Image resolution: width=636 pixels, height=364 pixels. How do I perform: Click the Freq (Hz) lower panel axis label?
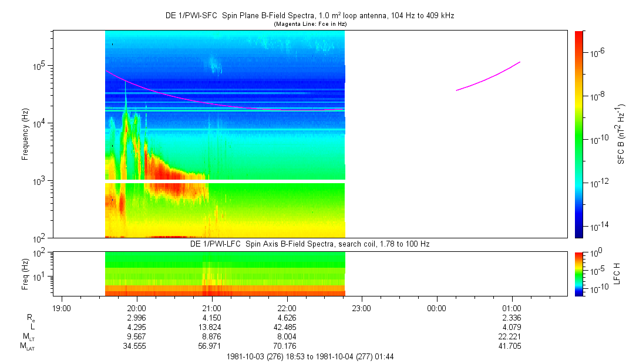point(25,273)
